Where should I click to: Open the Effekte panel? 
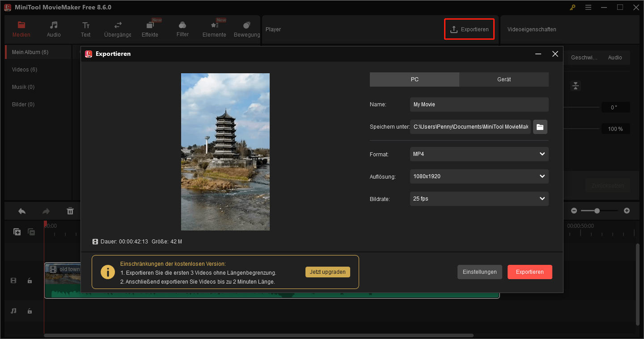click(150, 29)
